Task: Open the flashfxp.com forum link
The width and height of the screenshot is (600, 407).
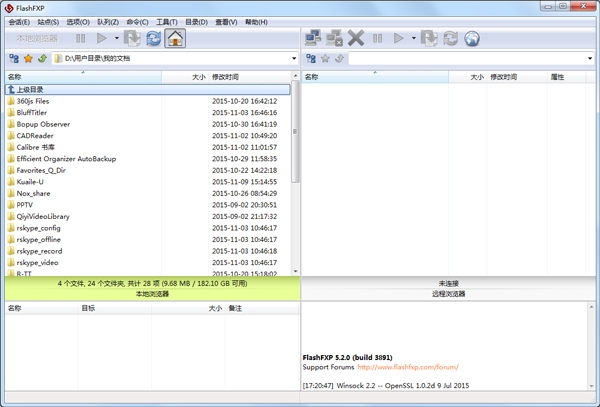Action: click(x=408, y=367)
